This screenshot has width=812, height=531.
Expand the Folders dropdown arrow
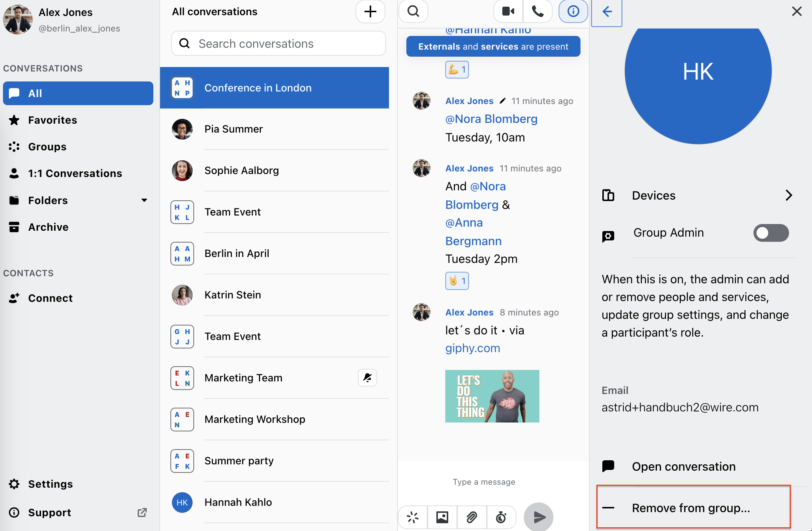(144, 200)
